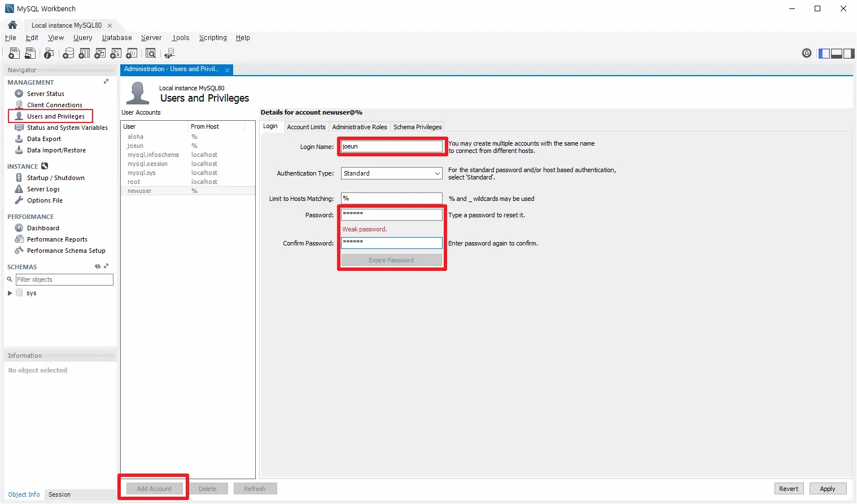Viewport: 857px width, 504px height.
Task: Open a SQL script file icon
Action: click(x=30, y=53)
